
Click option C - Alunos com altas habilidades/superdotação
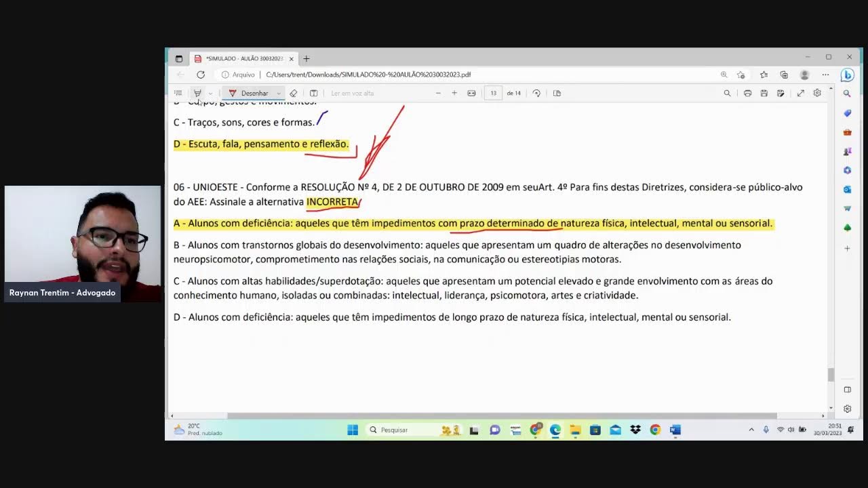point(473,288)
